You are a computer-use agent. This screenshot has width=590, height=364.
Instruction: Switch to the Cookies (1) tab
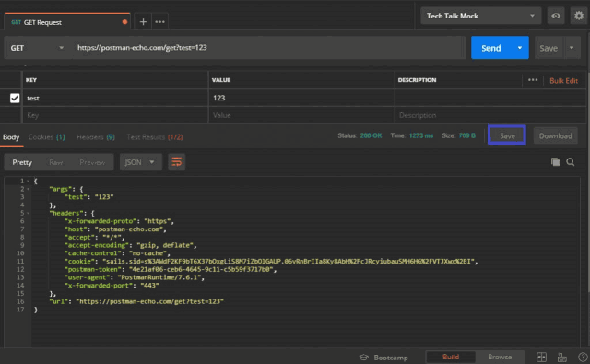[47, 137]
